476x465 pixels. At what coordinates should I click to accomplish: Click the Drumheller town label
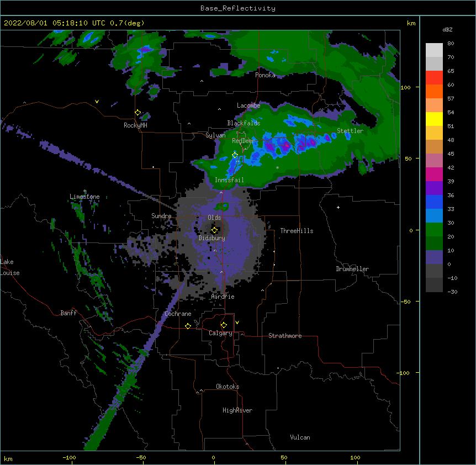pyautogui.click(x=352, y=269)
